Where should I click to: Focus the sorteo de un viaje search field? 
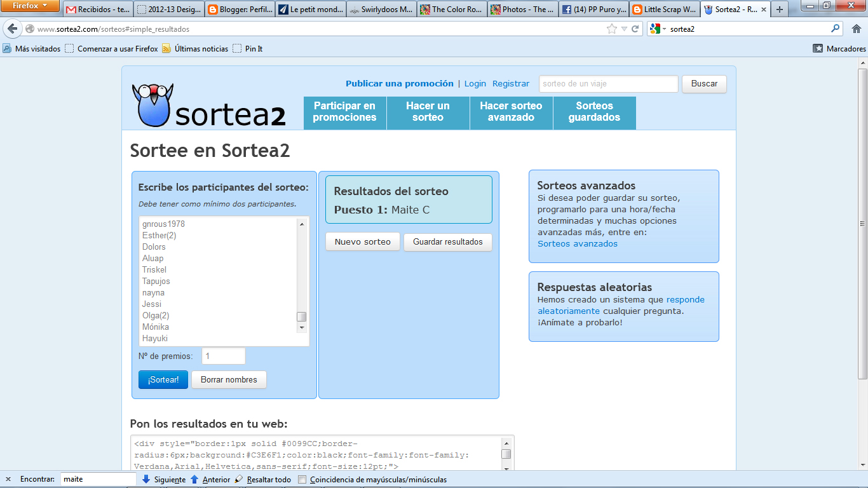click(x=609, y=84)
